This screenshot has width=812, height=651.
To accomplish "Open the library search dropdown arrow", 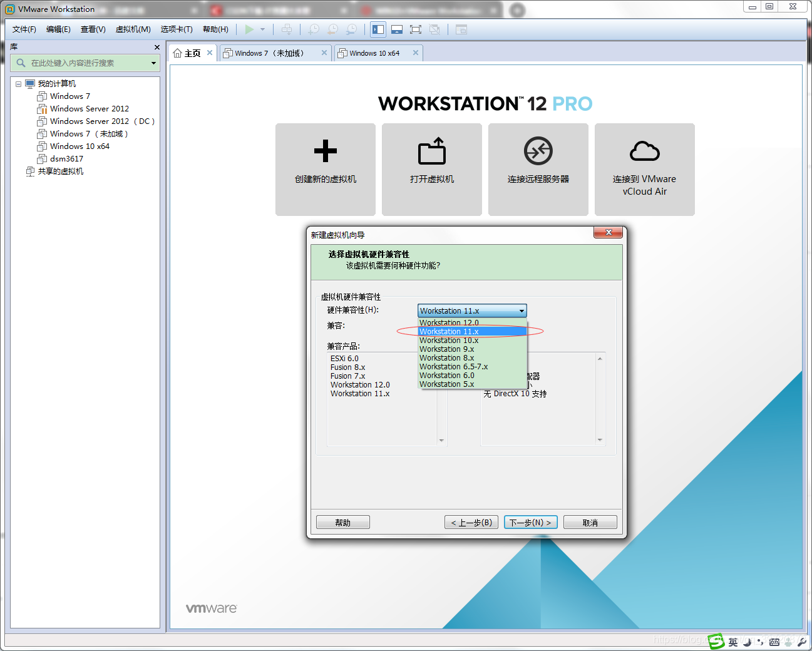I will [x=153, y=63].
